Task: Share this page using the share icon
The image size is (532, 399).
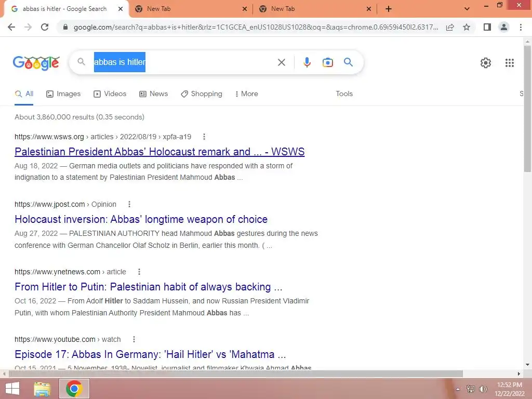Action: coord(450,27)
